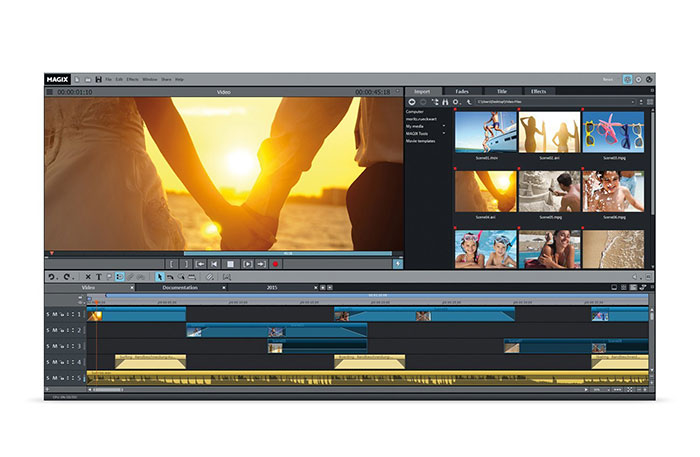Screen dimensions: 700x457
Task: Click the set in-point bracket button
Action: click(171, 263)
